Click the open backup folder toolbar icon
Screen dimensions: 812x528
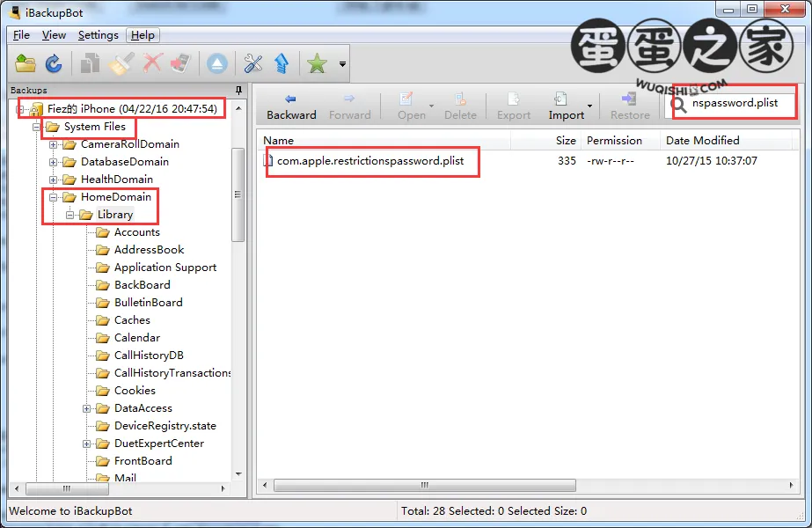click(25, 63)
